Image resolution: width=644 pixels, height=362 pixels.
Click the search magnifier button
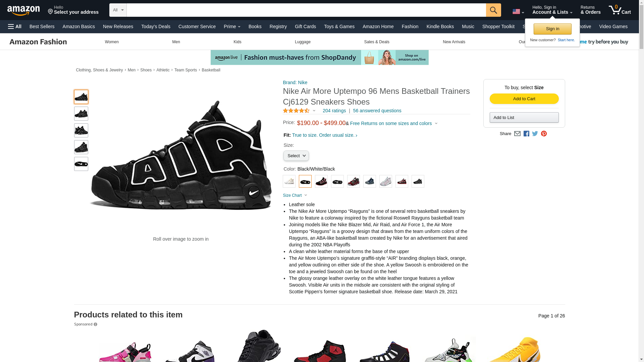(x=493, y=10)
